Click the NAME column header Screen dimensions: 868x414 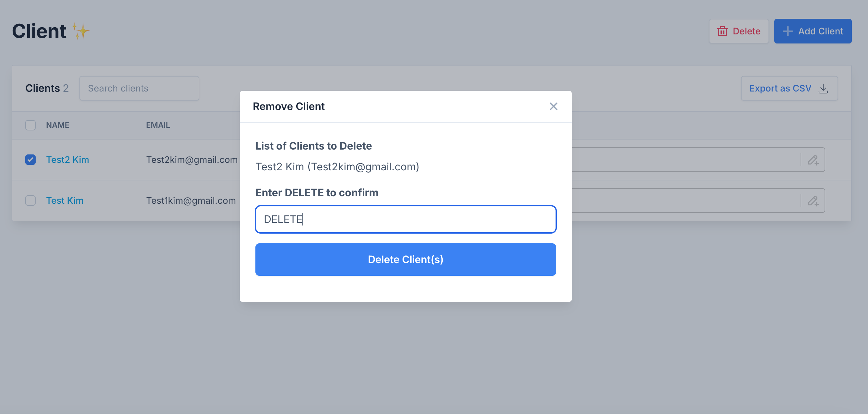(58, 125)
